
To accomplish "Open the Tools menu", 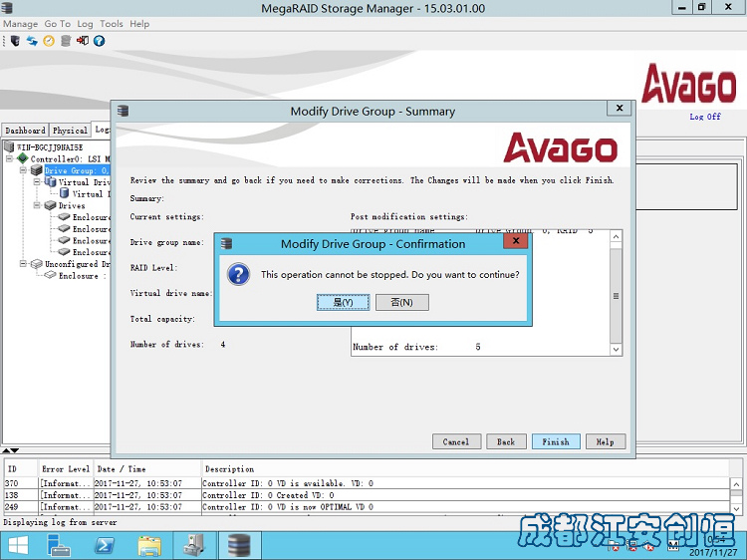I will (111, 24).
